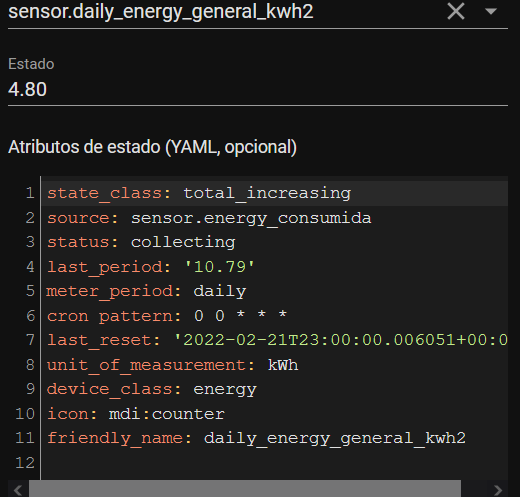Click the last_reset timestamp value
This screenshot has width=520, height=500.
coord(341,340)
